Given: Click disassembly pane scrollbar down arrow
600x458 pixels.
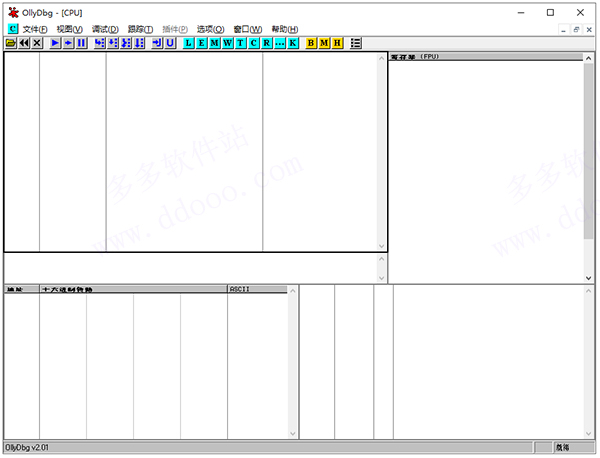Looking at the screenshot, I should tap(381, 246).
